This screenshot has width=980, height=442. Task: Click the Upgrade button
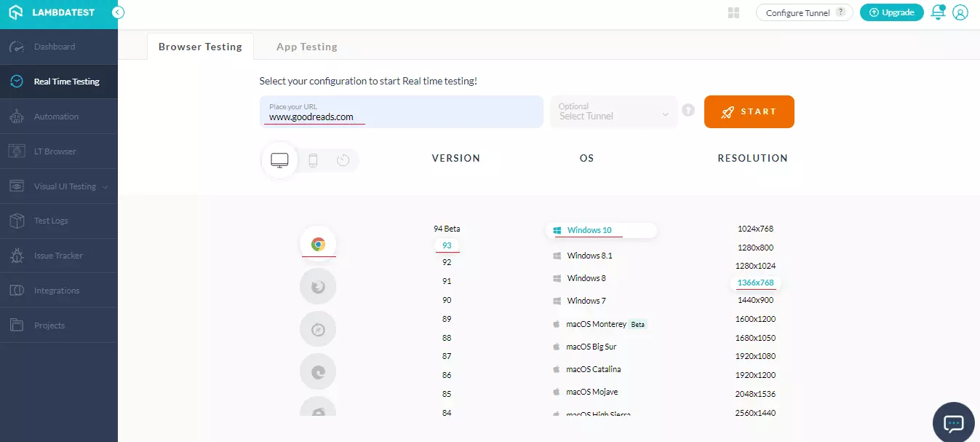[891, 12]
